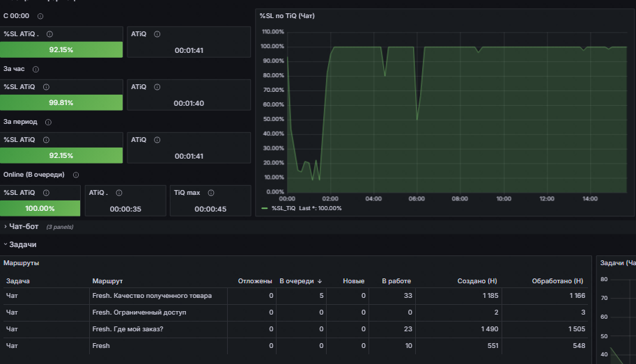Open "%SL по TiQ (Чат)" panel title menu
The image size is (636, 364).
pos(287,16)
